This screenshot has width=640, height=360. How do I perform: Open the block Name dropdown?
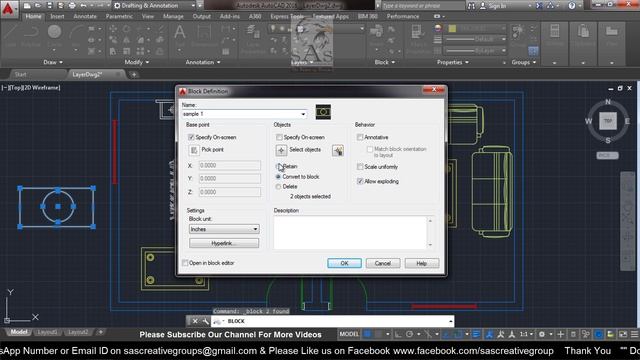303,114
